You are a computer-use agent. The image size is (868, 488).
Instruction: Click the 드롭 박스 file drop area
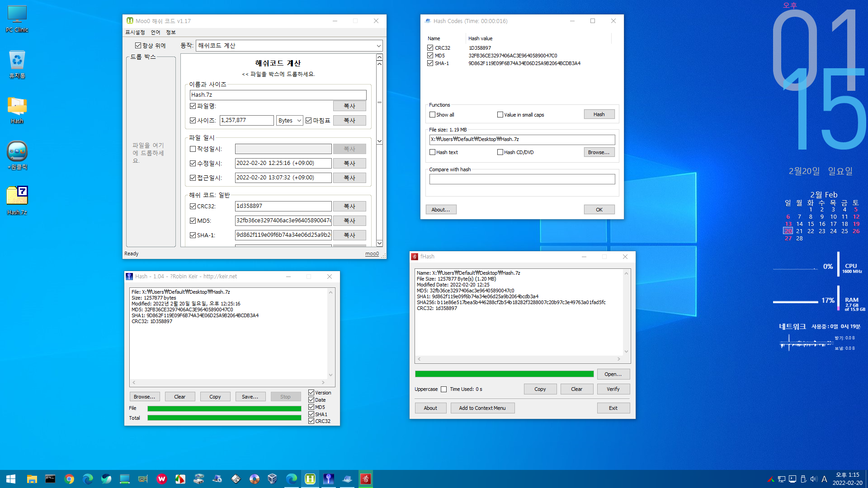click(151, 153)
